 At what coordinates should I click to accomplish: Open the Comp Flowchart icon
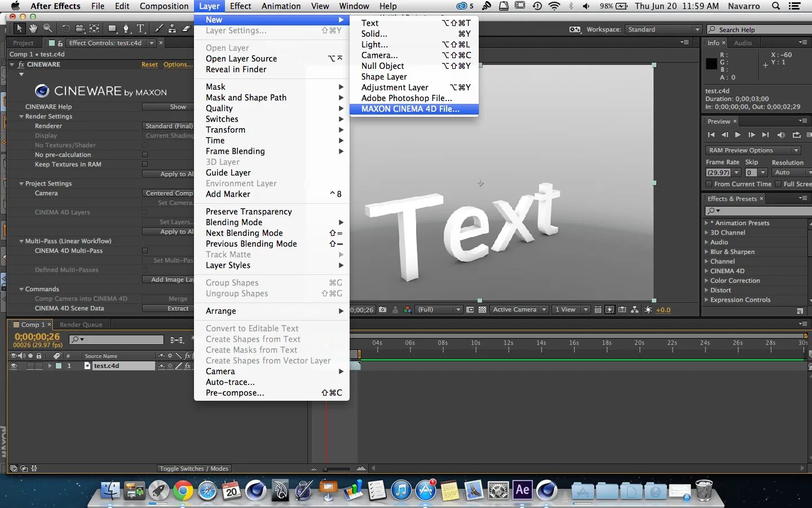[x=635, y=310]
